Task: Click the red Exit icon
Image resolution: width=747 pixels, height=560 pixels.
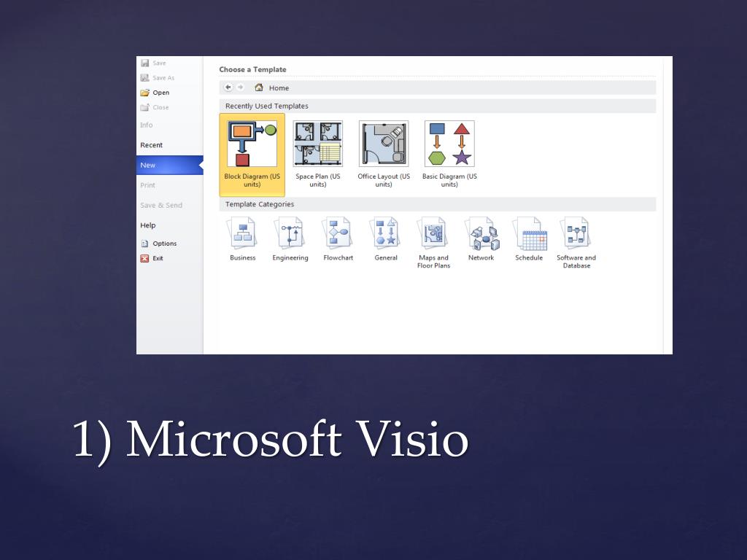Action: [145, 258]
